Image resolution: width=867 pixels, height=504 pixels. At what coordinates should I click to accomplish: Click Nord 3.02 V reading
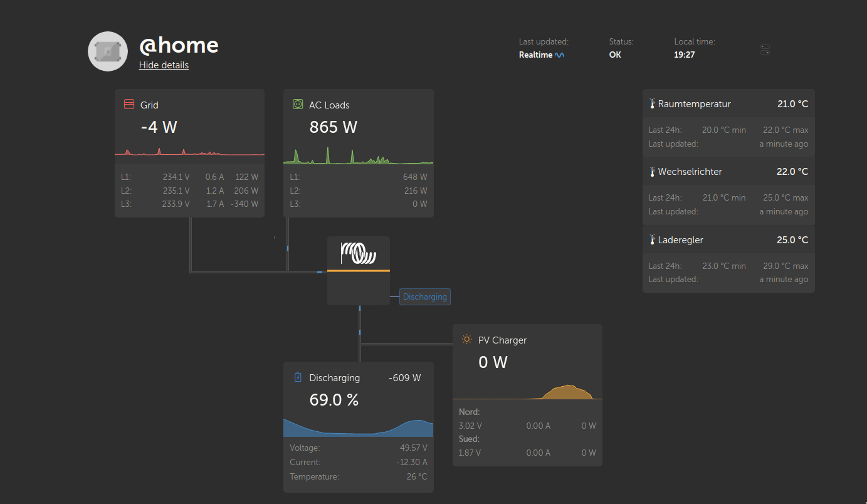[x=470, y=426]
